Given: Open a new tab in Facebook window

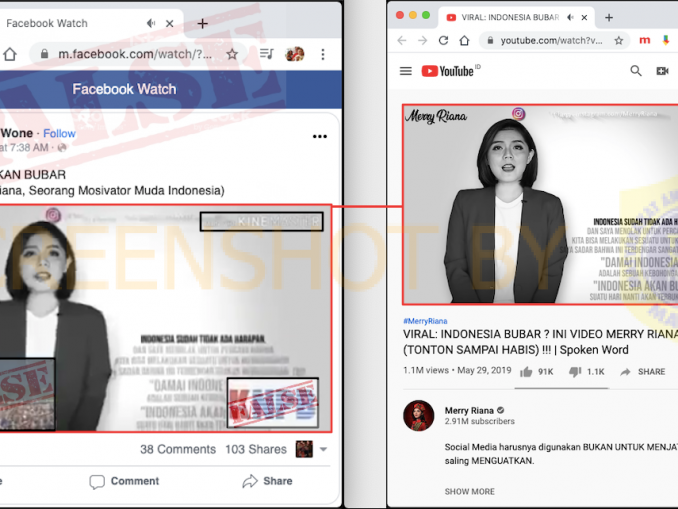Looking at the screenshot, I should pos(202,23).
